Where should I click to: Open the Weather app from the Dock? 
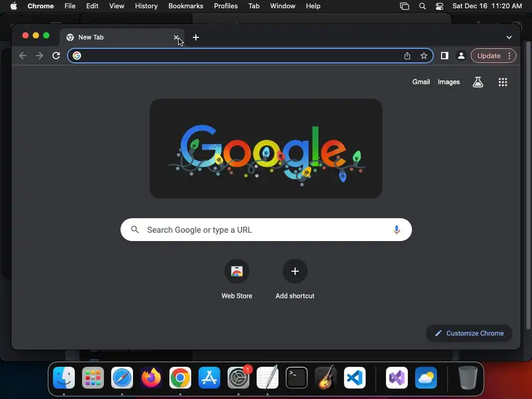point(426,378)
